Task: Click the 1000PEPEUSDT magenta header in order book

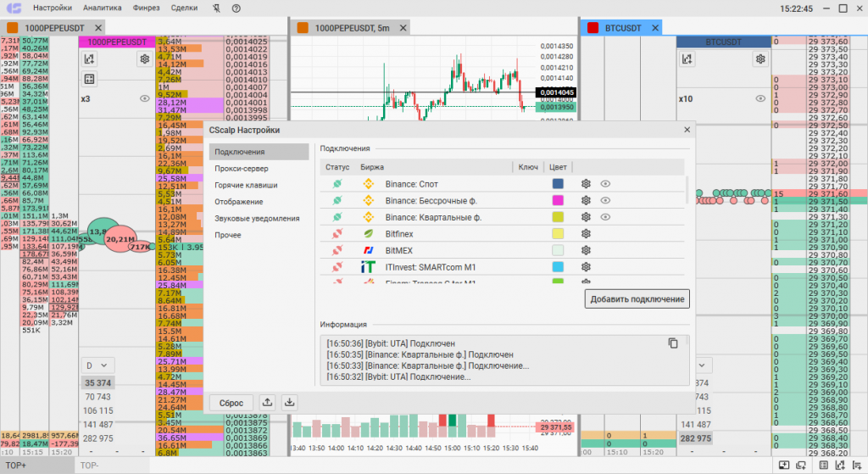Action: [x=117, y=42]
